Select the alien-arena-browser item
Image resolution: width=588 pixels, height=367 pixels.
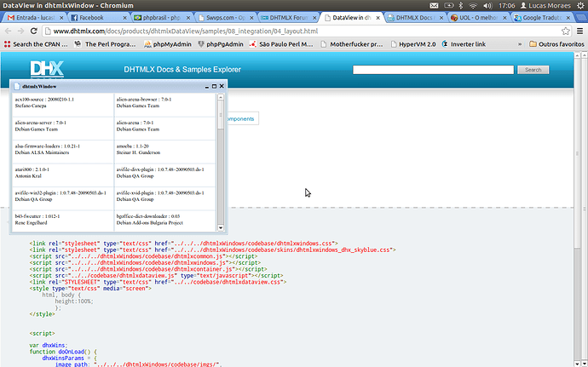(x=164, y=105)
